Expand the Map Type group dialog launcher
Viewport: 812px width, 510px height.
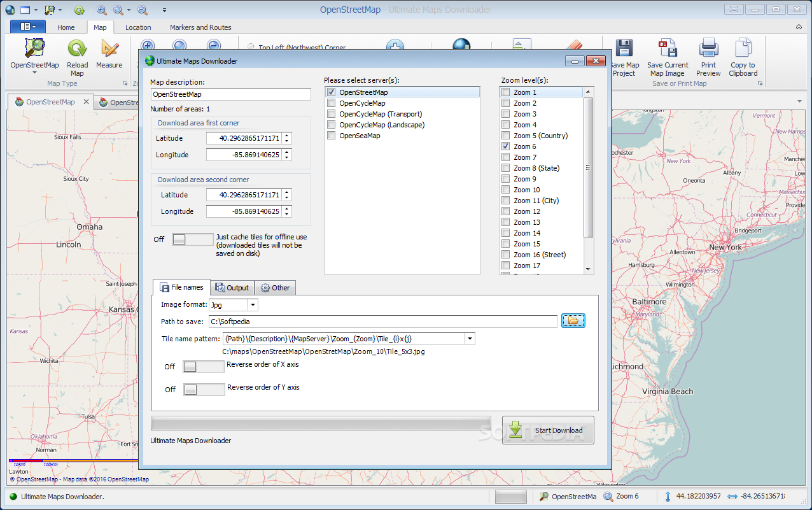pos(125,83)
